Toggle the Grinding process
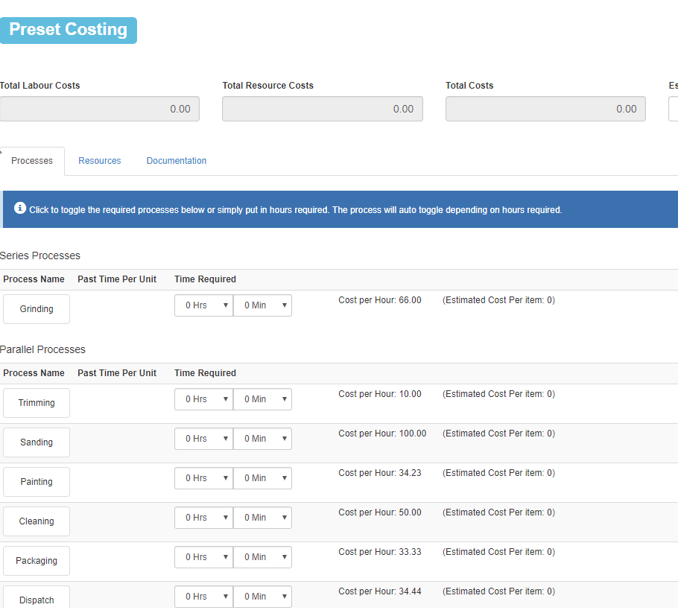678x616 pixels. coord(37,309)
